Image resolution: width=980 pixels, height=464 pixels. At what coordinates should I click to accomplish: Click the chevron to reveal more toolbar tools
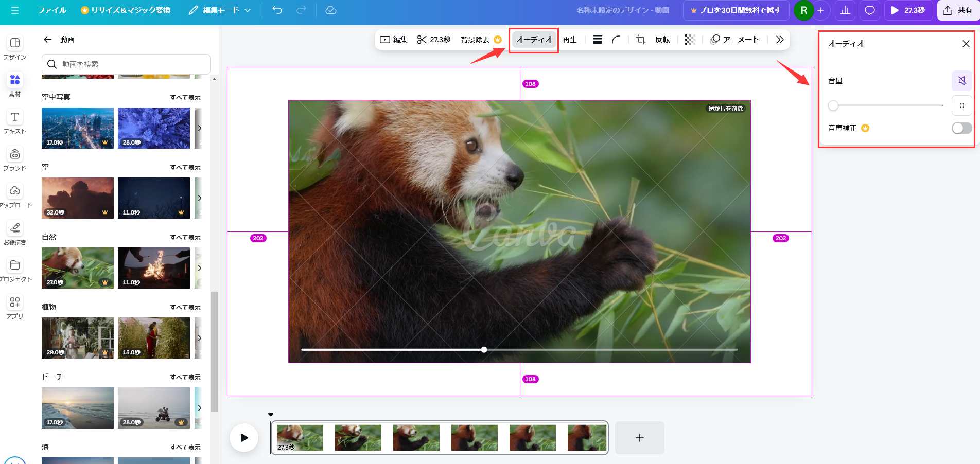point(780,39)
